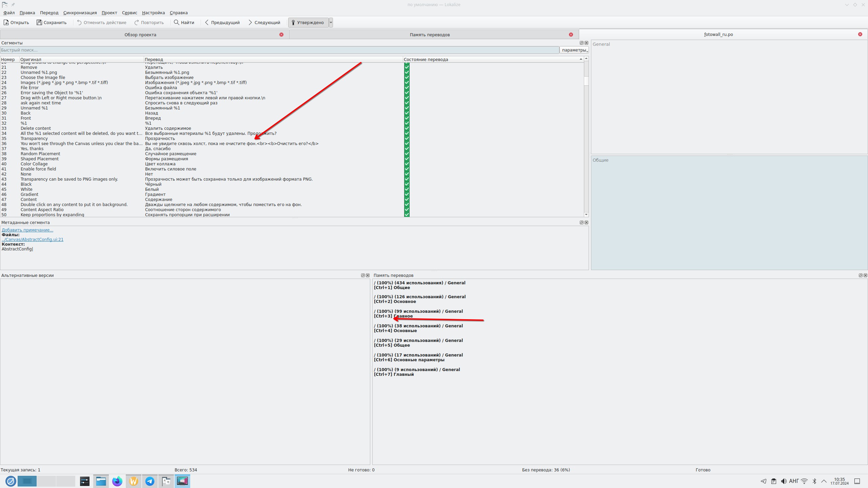Switch to Память переводов tab
This screenshot has height=488, width=868.
click(x=429, y=35)
